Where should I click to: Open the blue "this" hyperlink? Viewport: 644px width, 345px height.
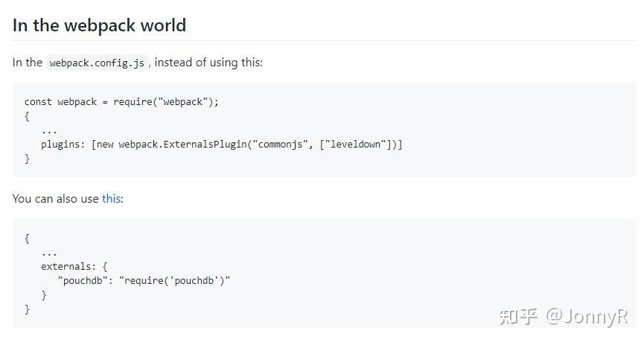coord(111,199)
